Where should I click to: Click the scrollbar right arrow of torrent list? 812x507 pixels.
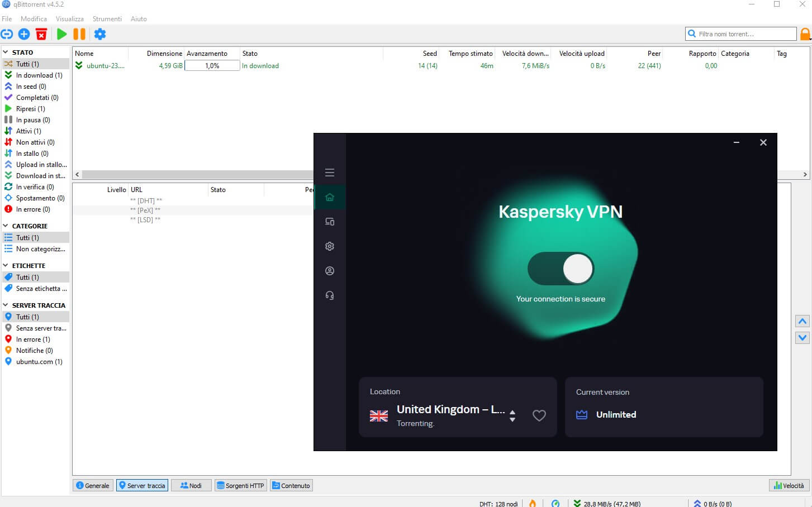805,175
